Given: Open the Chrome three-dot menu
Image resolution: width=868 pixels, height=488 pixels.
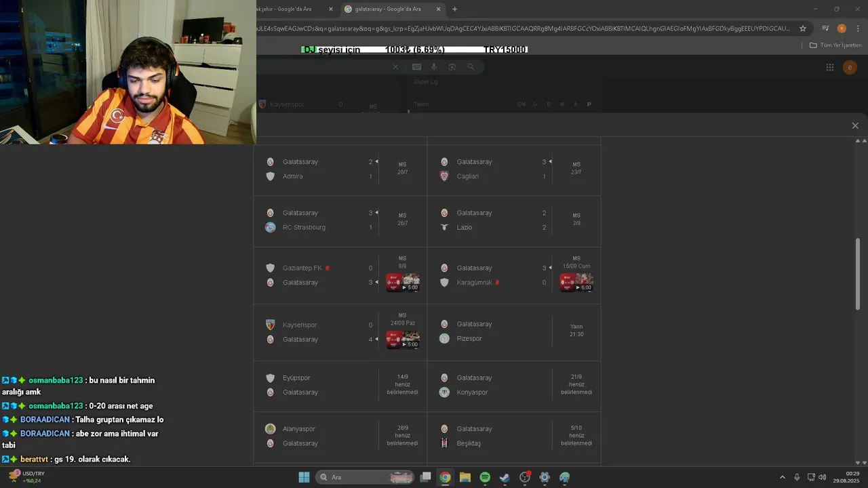Looking at the screenshot, I should pyautogui.click(x=857, y=28).
